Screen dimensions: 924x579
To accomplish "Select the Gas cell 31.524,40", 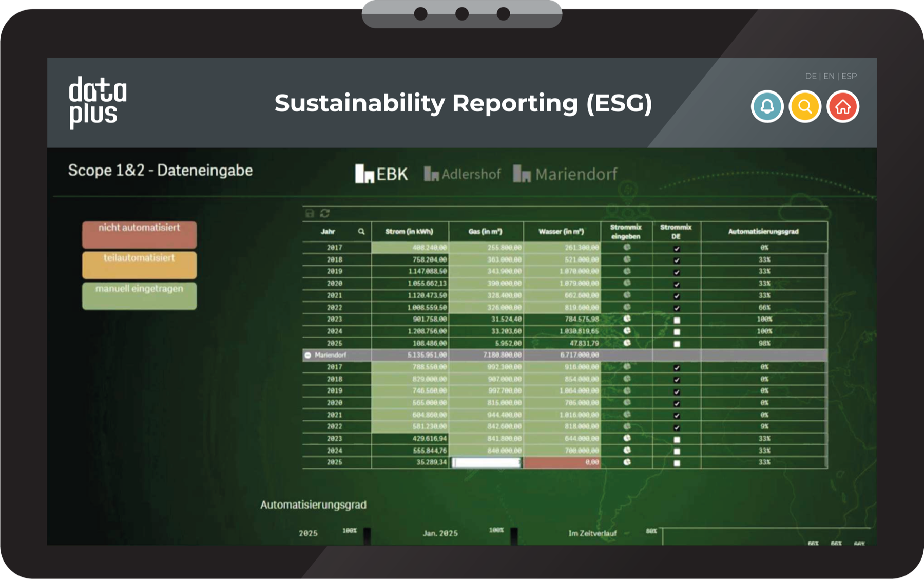I will 486,319.
